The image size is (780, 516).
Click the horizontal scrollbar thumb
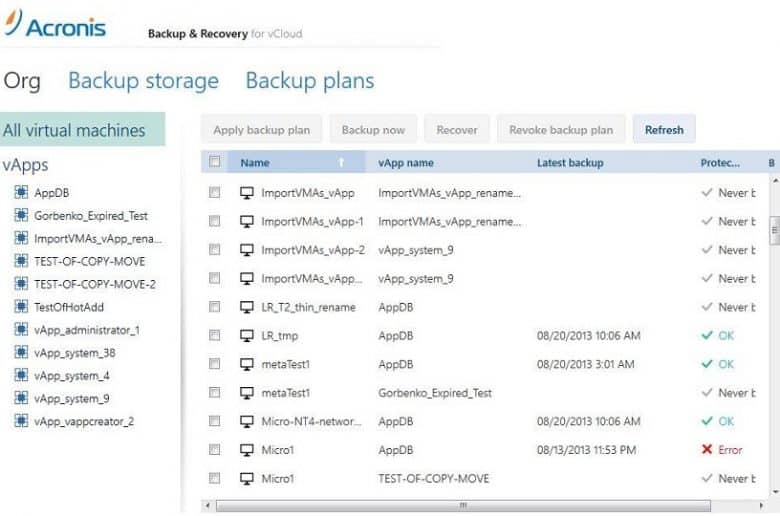pos(463,506)
